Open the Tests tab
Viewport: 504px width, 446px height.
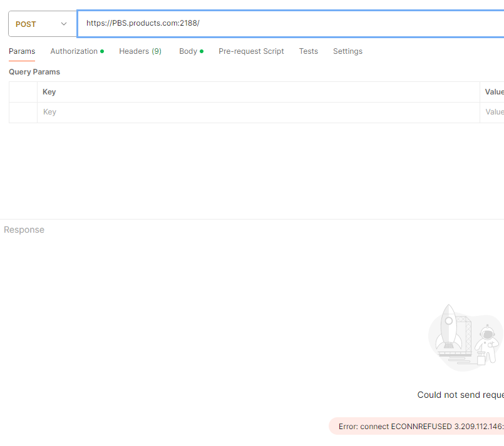click(308, 51)
